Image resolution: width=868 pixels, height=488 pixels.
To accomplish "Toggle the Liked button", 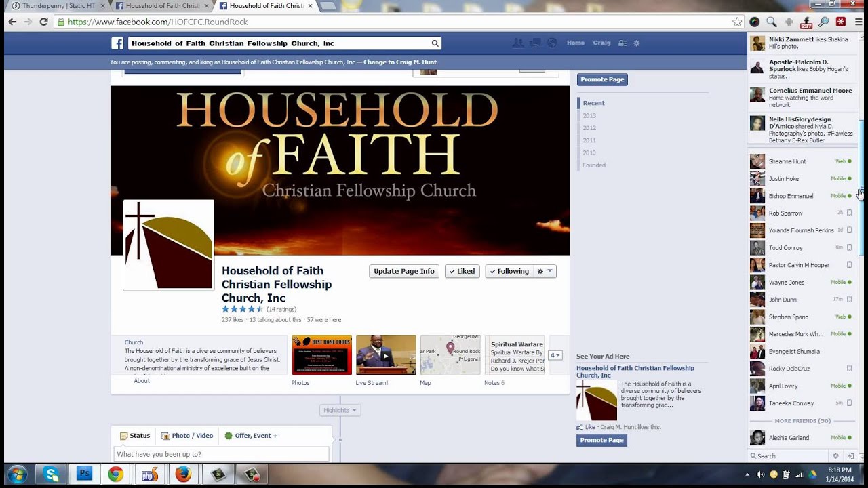I will (462, 271).
